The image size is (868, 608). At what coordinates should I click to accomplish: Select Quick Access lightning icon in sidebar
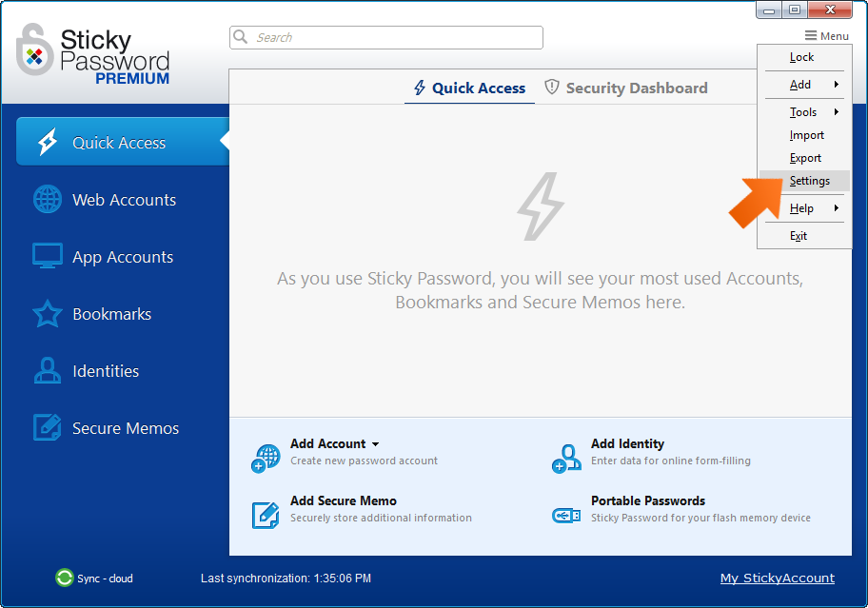pos(46,140)
